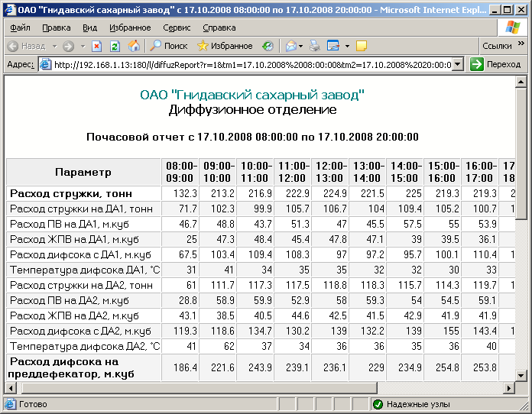Viewport: 532px width, 414px height.
Task: Click the Print toolbar icon
Action: [315, 46]
